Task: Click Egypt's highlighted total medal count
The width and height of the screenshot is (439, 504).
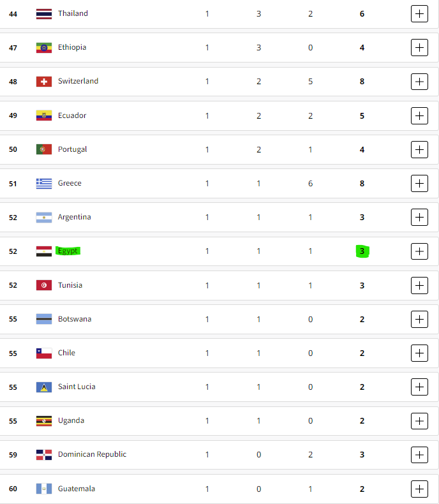Action: click(x=362, y=251)
